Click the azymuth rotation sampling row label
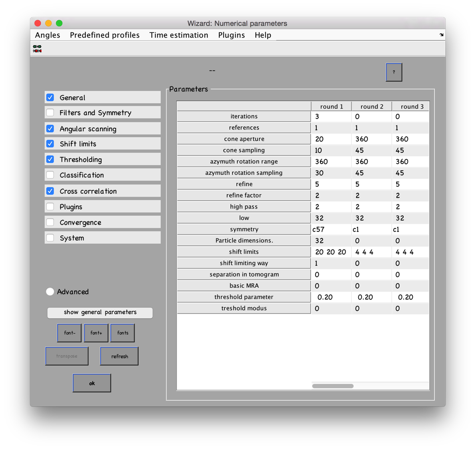476x450 pixels. [x=244, y=173]
